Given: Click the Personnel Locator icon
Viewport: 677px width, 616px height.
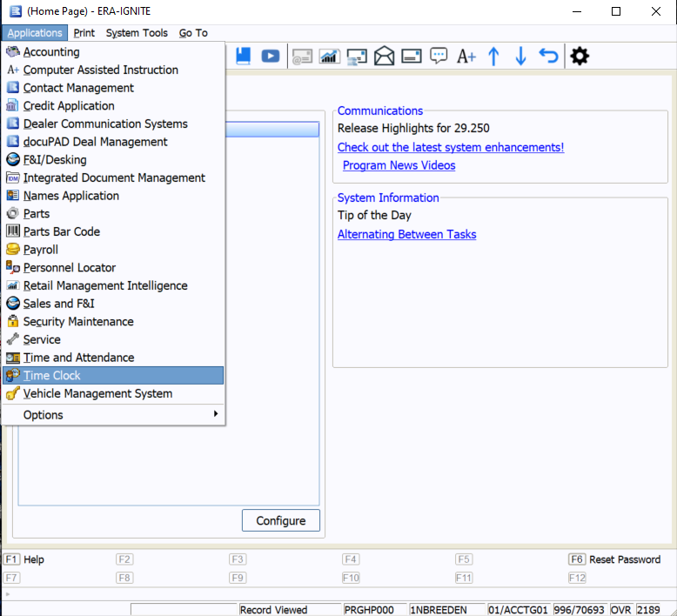Looking at the screenshot, I should [x=13, y=267].
